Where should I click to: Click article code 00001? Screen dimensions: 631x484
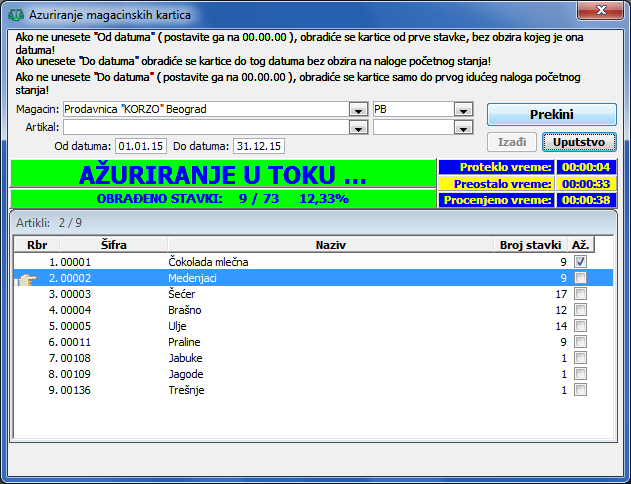pos(76,262)
